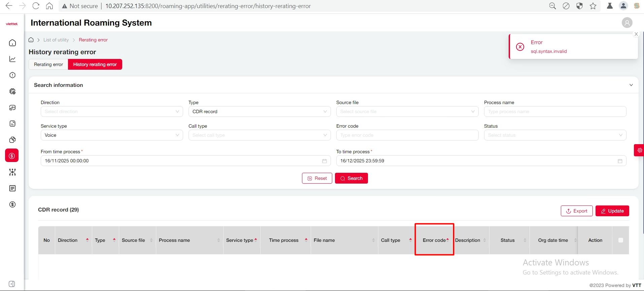Open the Service type dropdown showing Voice
This screenshot has height=291, width=644.
(112, 135)
